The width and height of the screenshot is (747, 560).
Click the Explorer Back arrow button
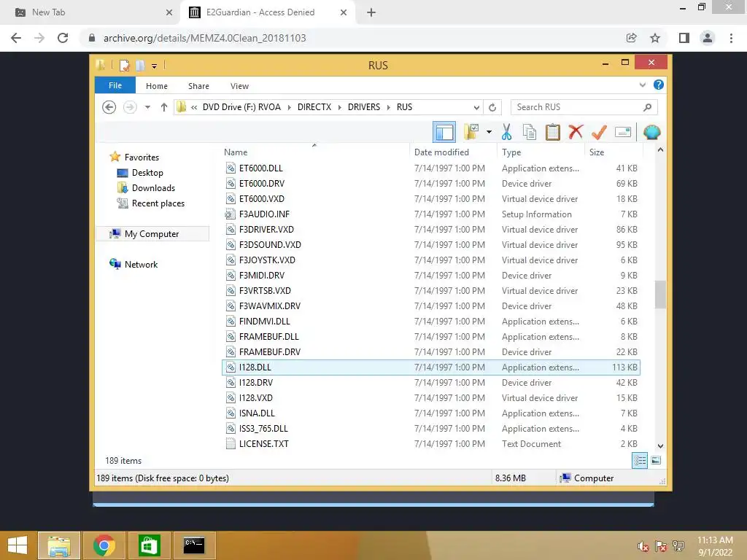pos(109,107)
